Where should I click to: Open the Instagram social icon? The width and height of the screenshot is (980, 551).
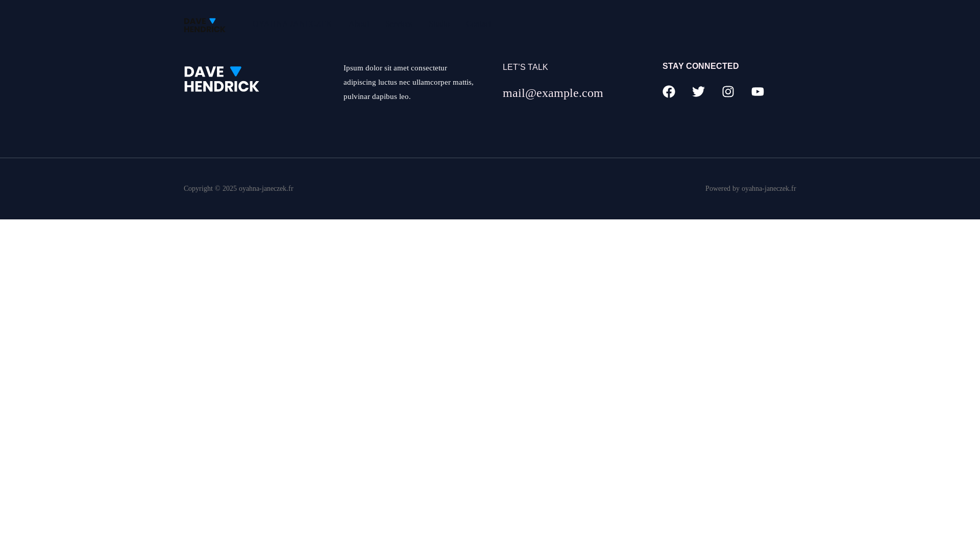coord(728,91)
